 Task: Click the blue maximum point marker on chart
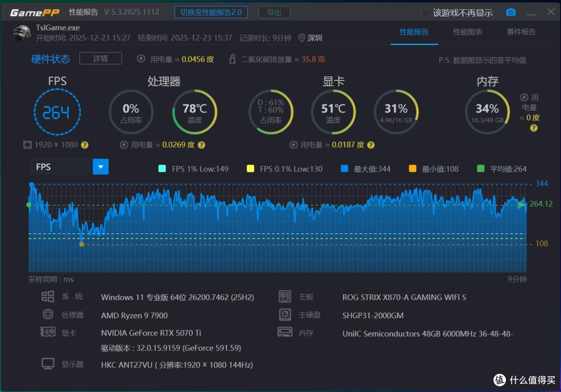[x=32, y=184]
